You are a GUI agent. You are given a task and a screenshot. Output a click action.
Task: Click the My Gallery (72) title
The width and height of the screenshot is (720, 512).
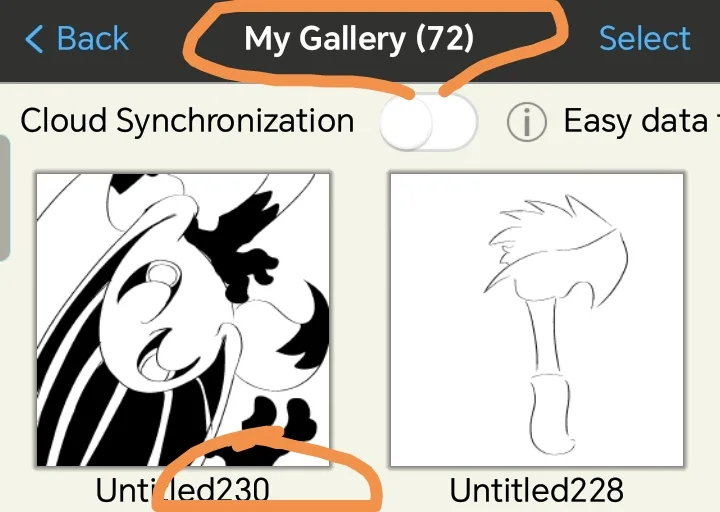click(x=359, y=39)
